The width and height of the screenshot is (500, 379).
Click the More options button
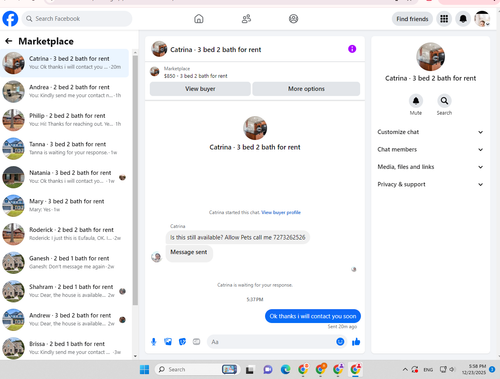tap(306, 89)
